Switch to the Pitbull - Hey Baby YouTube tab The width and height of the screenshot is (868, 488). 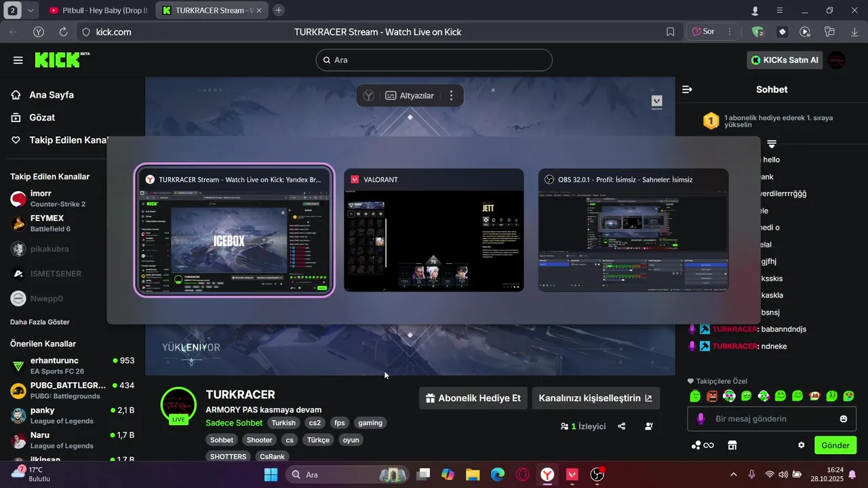100,11
